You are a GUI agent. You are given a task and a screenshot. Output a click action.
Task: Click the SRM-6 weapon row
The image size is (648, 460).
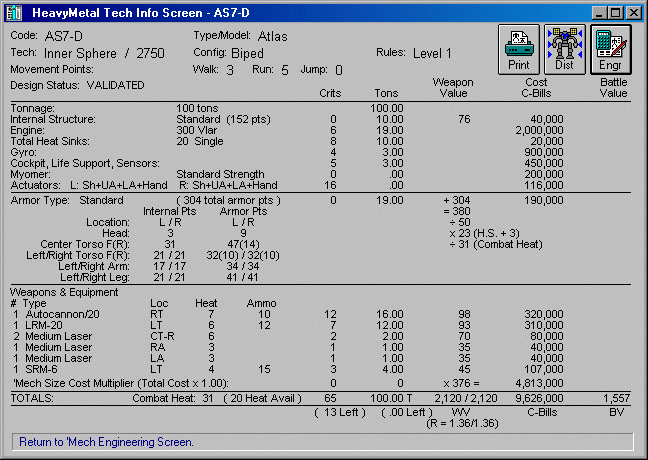tap(288, 369)
